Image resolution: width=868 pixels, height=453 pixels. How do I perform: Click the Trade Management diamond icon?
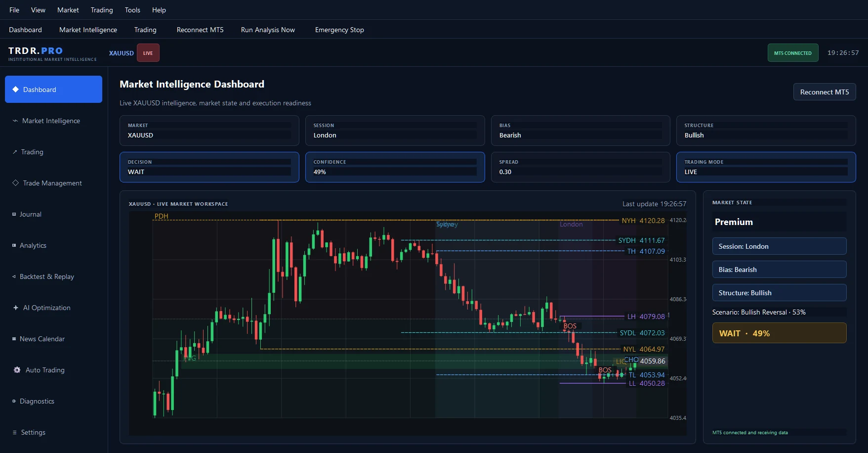16,183
